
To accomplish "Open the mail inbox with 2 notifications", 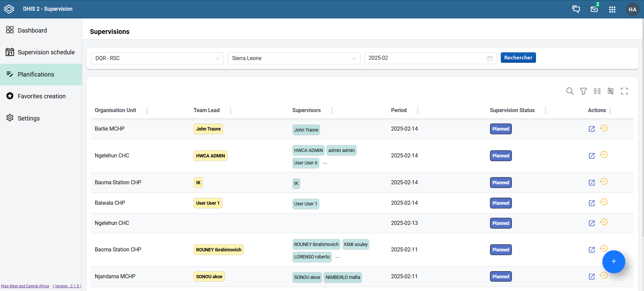I will tap(594, 9).
